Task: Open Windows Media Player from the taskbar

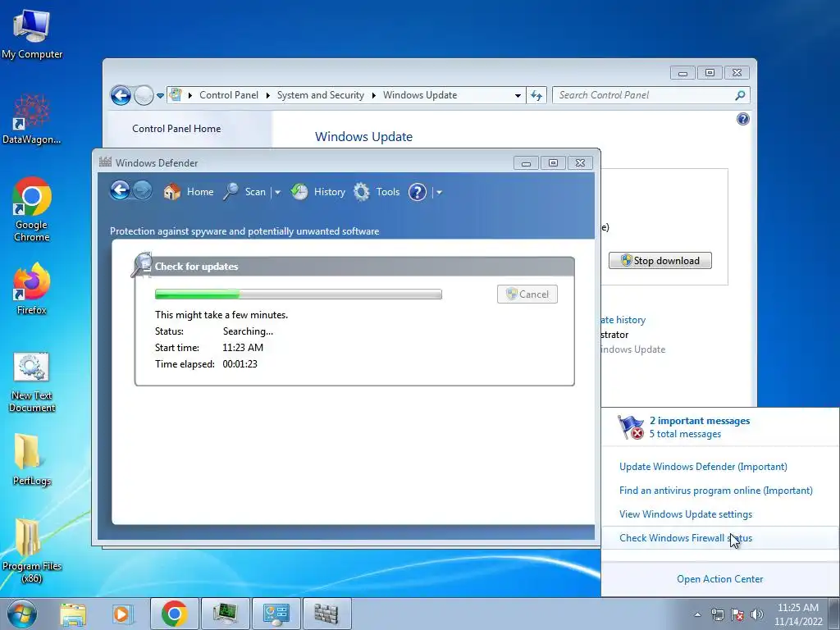Action: [x=122, y=614]
